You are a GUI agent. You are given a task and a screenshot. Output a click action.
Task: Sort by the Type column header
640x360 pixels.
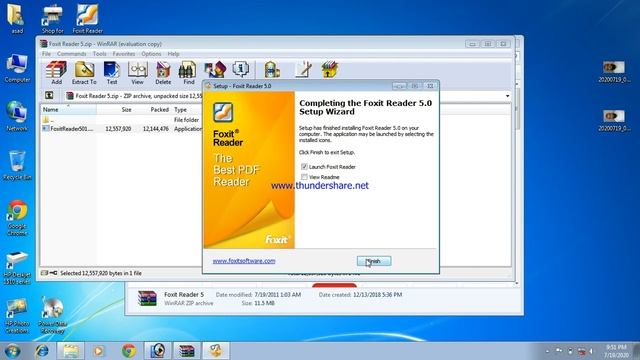pos(187,109)
